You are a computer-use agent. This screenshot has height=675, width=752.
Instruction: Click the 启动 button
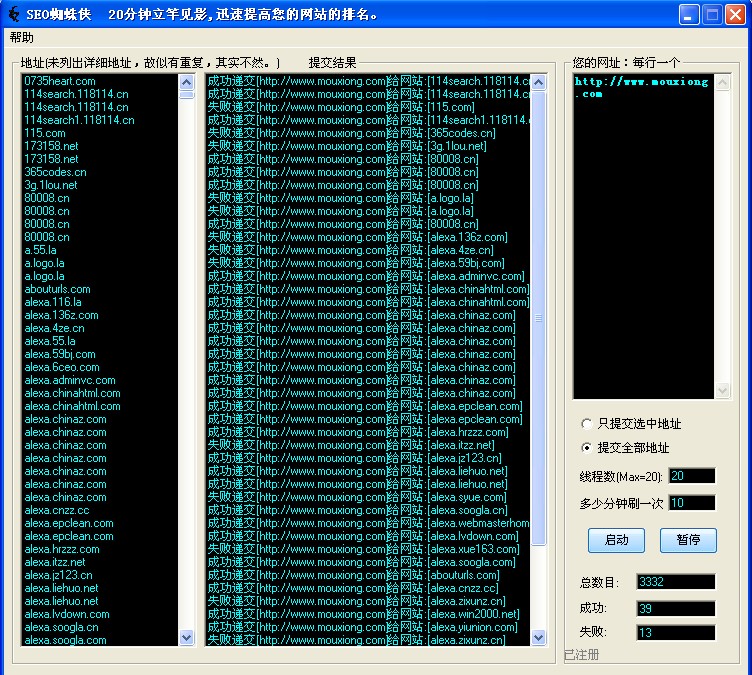pos(617,540)
